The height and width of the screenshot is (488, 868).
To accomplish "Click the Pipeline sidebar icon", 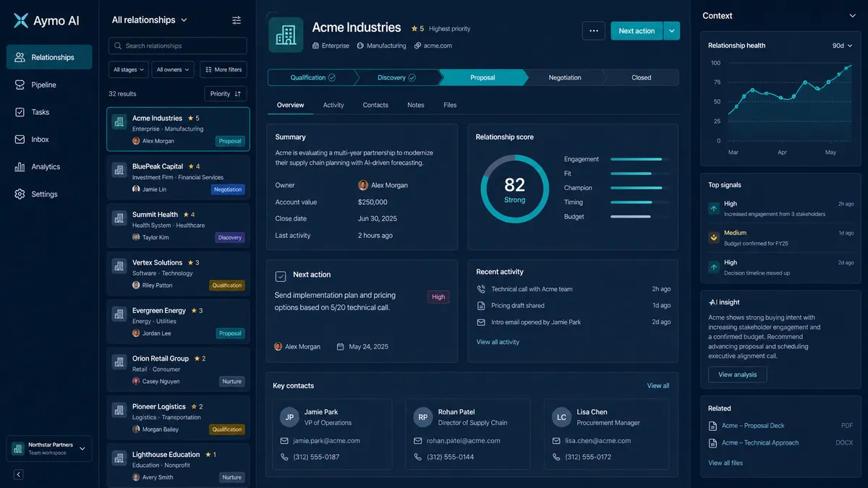I will click(x=20, y=85).
